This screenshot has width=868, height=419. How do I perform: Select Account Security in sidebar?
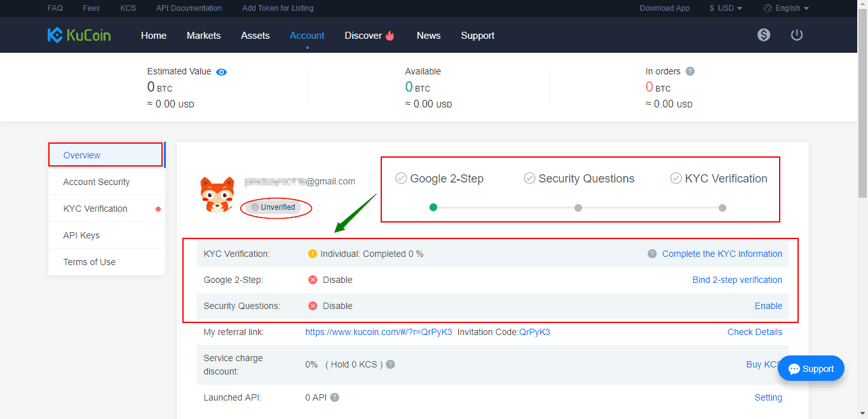[x=97, y=182]
